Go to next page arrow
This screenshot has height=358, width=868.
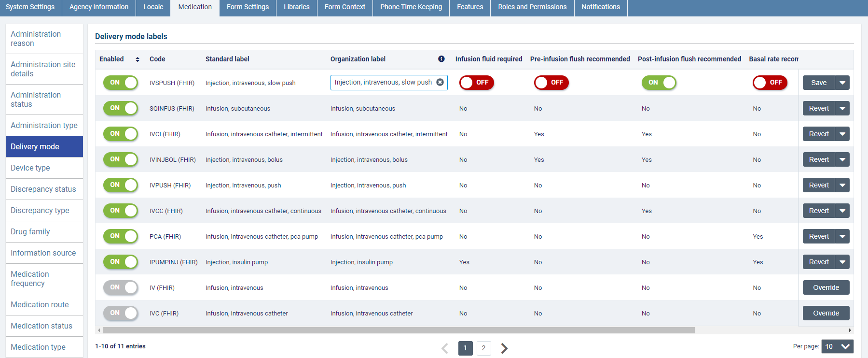504,348
